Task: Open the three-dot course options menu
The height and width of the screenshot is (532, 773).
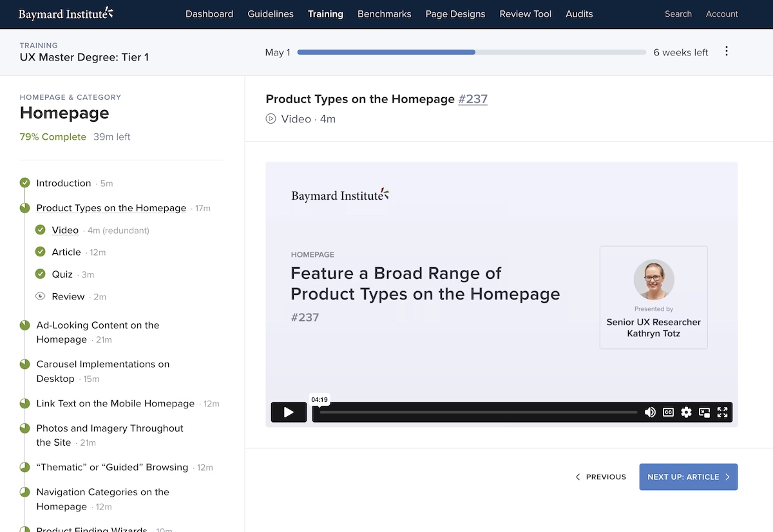Action: 727,52
